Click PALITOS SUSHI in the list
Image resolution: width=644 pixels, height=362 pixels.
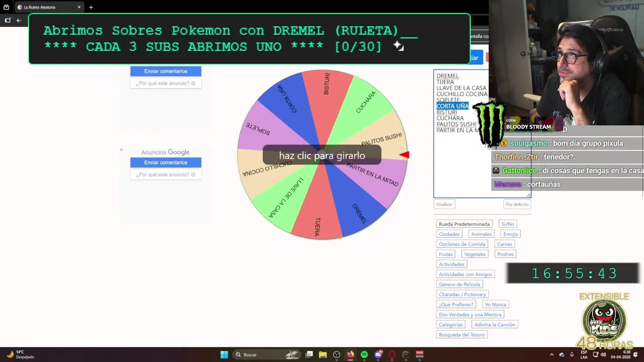[x=456, y=124]
